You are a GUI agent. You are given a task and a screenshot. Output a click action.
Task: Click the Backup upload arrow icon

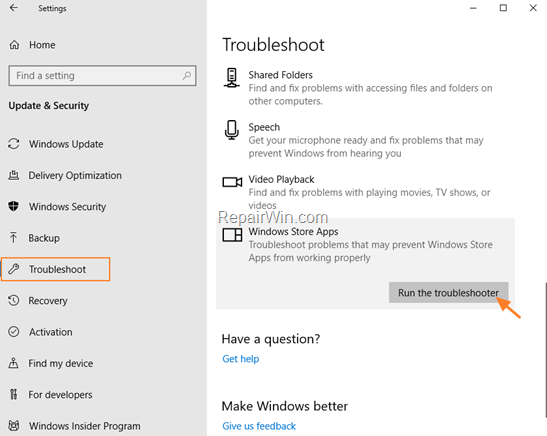click(x=13, y=238)
